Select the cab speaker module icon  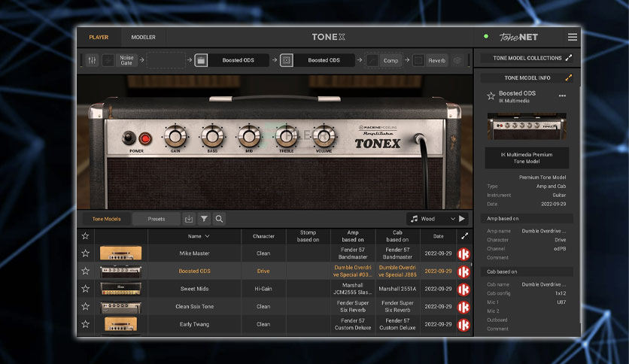[x=287, y=60]
